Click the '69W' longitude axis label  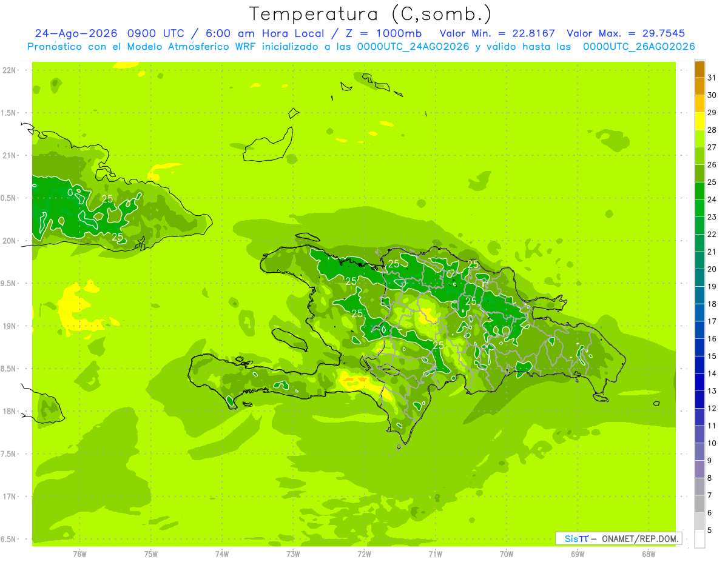(578, 554)
